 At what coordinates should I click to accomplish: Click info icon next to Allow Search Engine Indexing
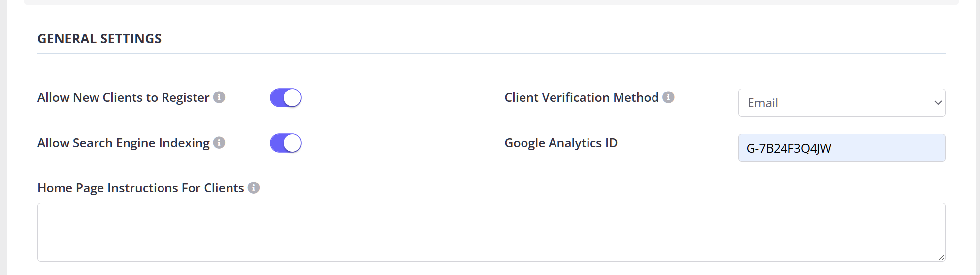(219, 143)
